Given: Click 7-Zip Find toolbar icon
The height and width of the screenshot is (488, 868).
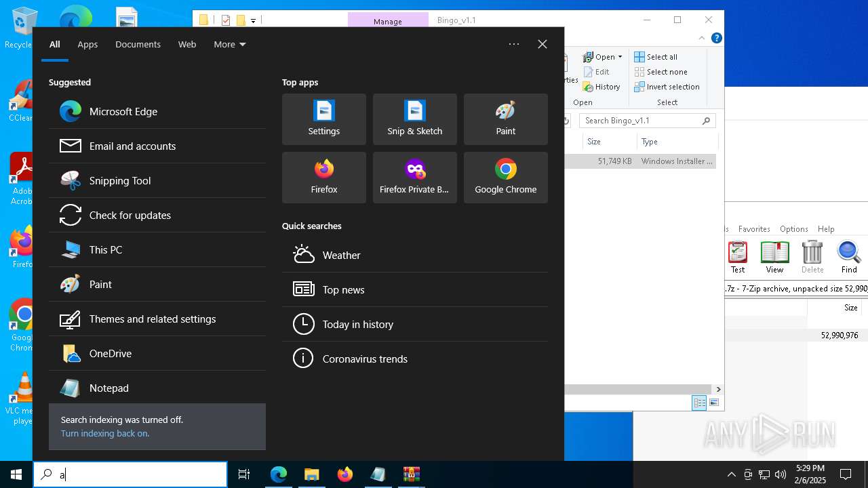Looking at the screenshot, I should pyautogui.click(x=849, y=257).
